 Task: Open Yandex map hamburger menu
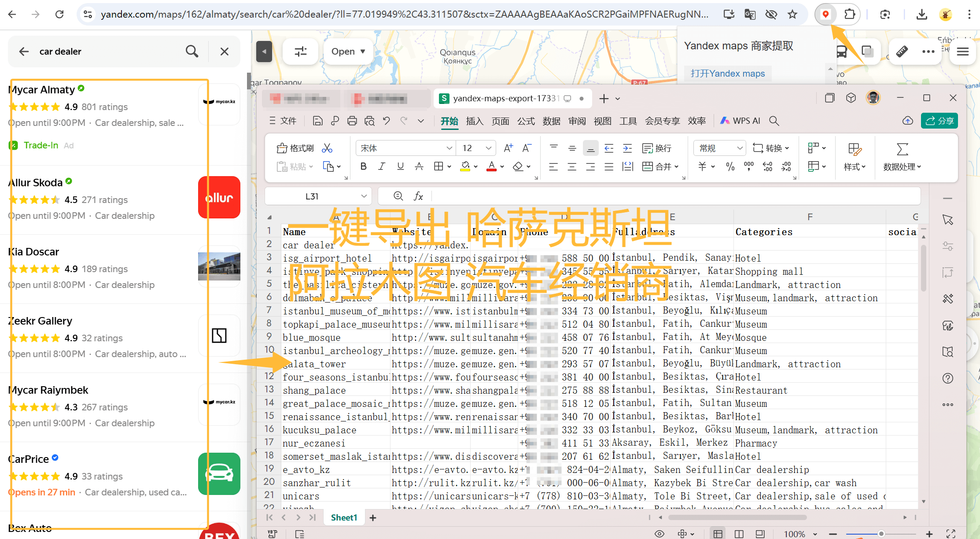click(963, 52)
